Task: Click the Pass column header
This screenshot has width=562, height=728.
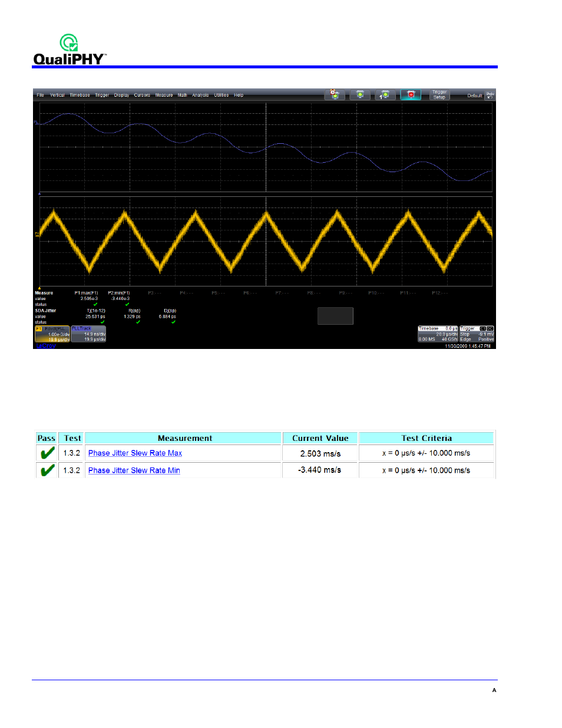Action: point(46,438)
